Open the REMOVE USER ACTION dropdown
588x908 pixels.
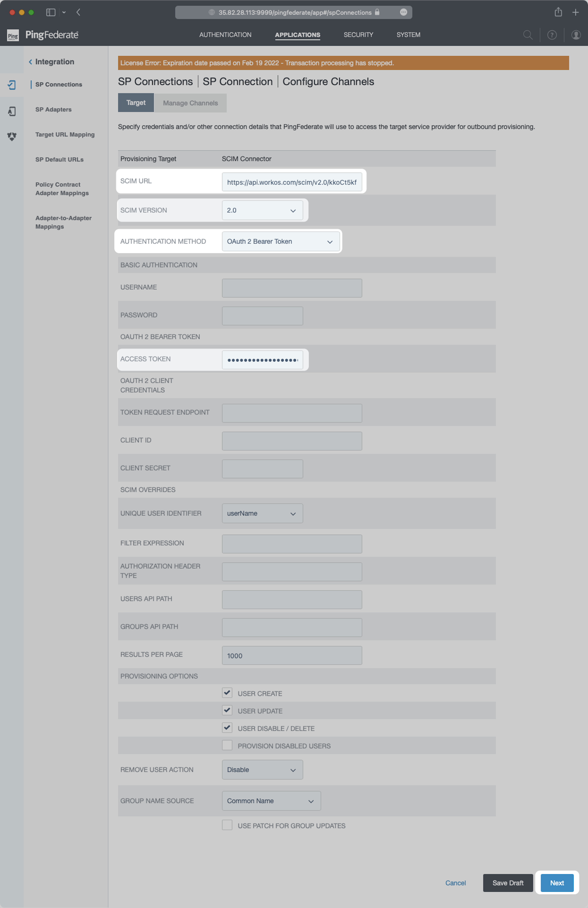point(262,770)
